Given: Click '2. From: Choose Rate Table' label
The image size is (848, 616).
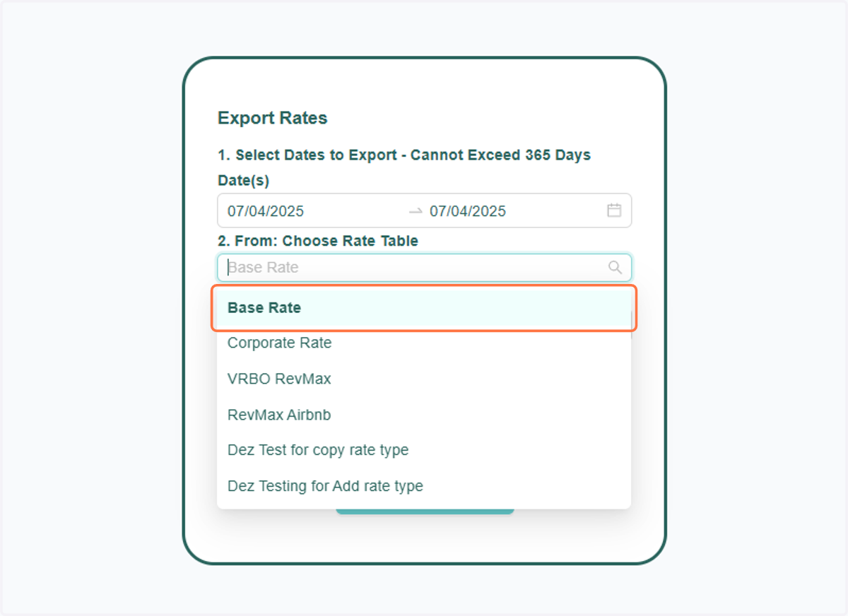Looking at the screenshot, I should coord(318,241).
